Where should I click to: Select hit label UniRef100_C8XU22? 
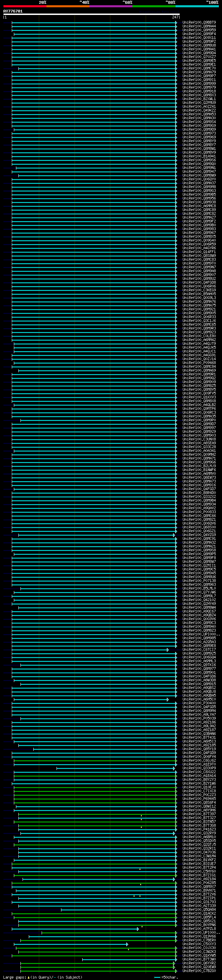point(199,772)
